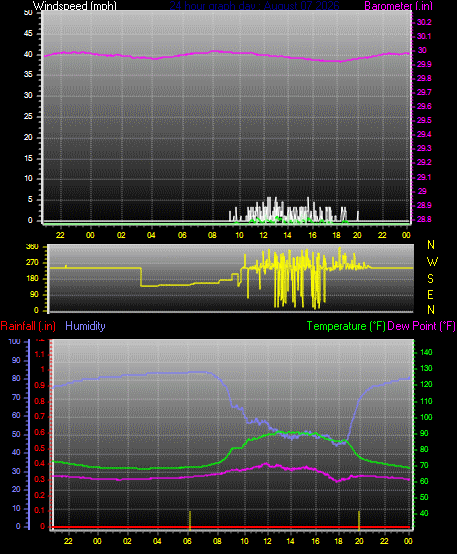Click the Dew Point (°F) legend label

pyautogui.click(x=421, y=326)
